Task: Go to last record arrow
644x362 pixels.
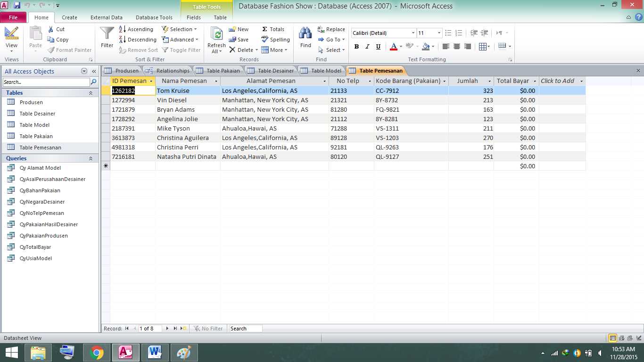Action: click(x=175, y=329)
